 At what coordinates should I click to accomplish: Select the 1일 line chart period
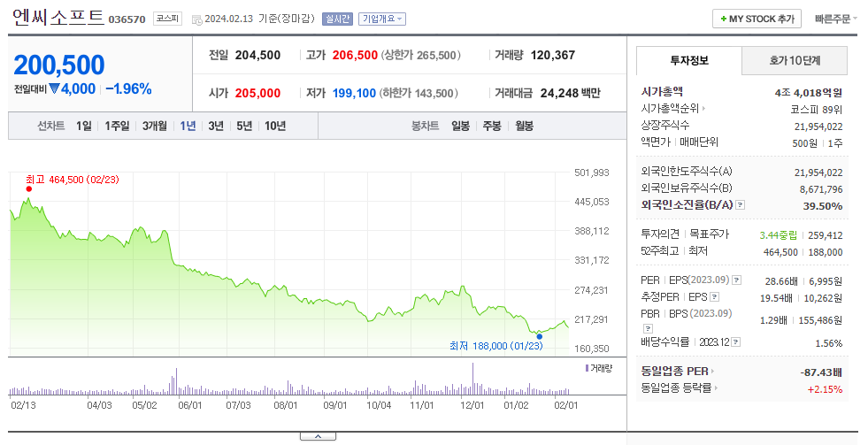84,127
